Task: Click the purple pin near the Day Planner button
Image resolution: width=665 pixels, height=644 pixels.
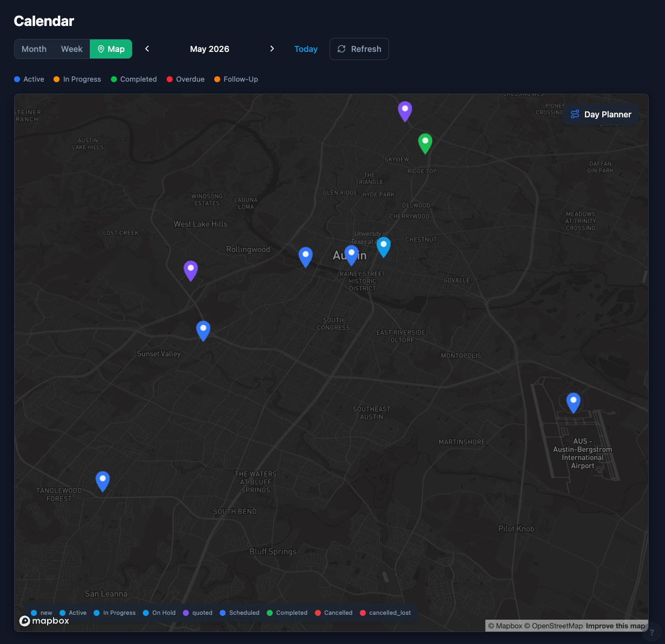Action: coord(405,111)
